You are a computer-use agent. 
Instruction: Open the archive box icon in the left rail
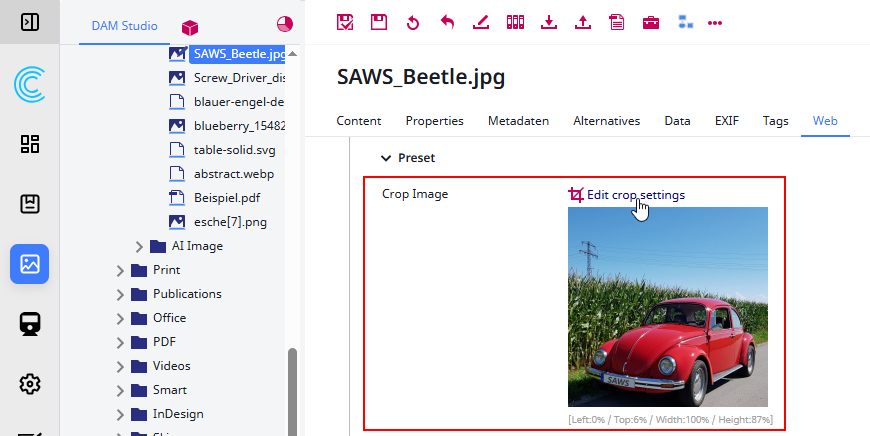[29, 204]
